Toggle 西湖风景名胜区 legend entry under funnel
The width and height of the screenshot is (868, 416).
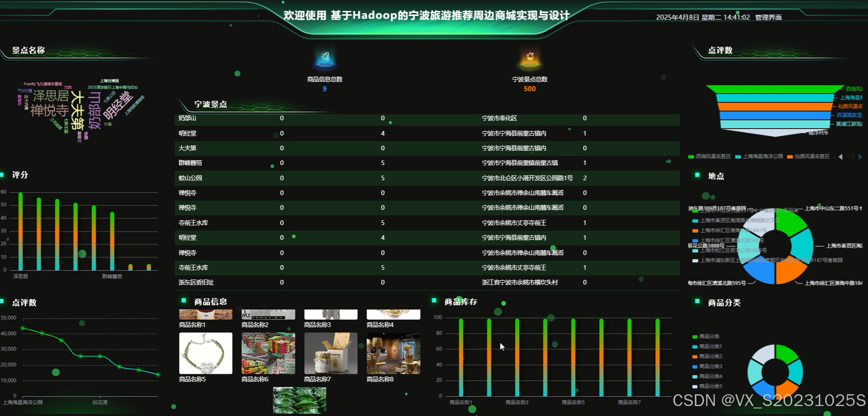tap(710, 156)
